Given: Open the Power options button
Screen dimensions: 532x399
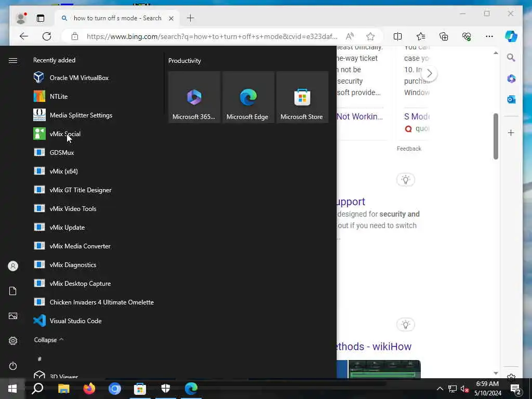Looking at the screenshot, I should pos(13,366).
